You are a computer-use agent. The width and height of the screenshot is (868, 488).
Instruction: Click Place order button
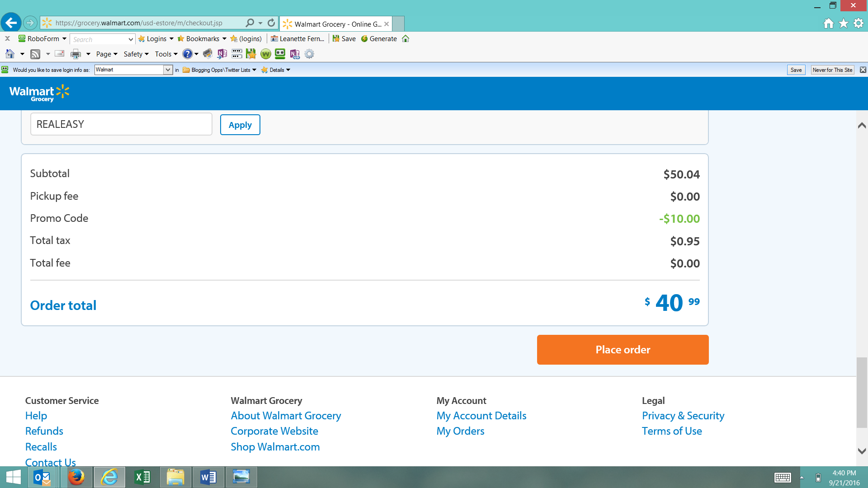coord(623,349)
